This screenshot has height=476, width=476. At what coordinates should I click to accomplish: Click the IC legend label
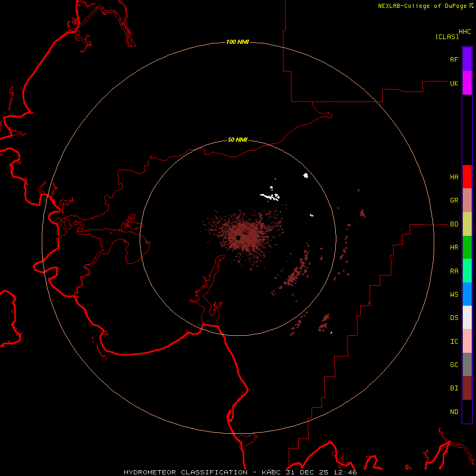pyautogui.click(x=454, y=342)
